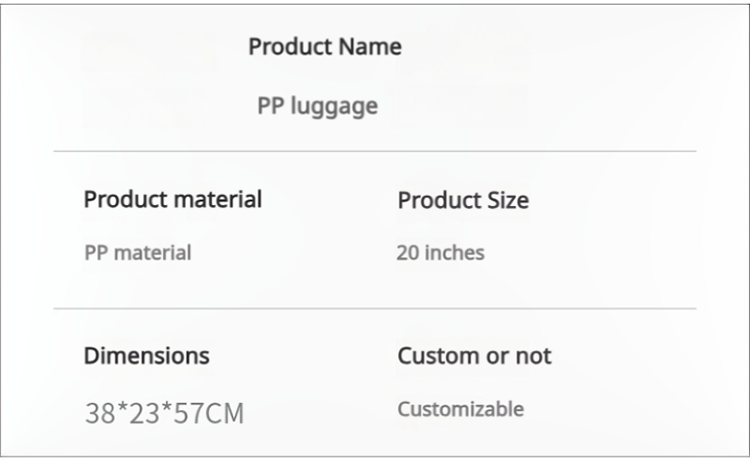This screenshot has height=473, width=750.
Task: Click the word 'material' in Product material heading
Action: (x=216, y=199)
